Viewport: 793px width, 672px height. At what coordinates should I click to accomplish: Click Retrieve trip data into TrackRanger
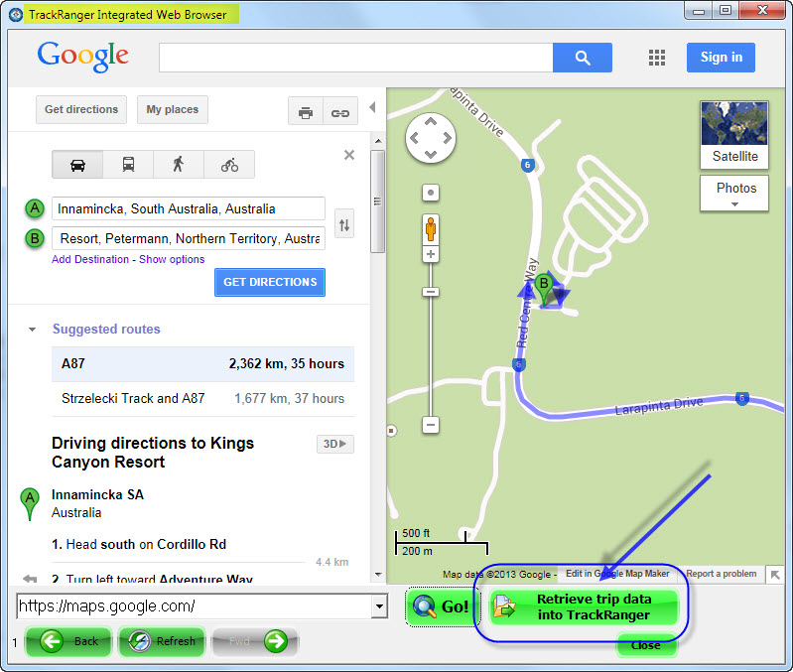pos(584,606)
